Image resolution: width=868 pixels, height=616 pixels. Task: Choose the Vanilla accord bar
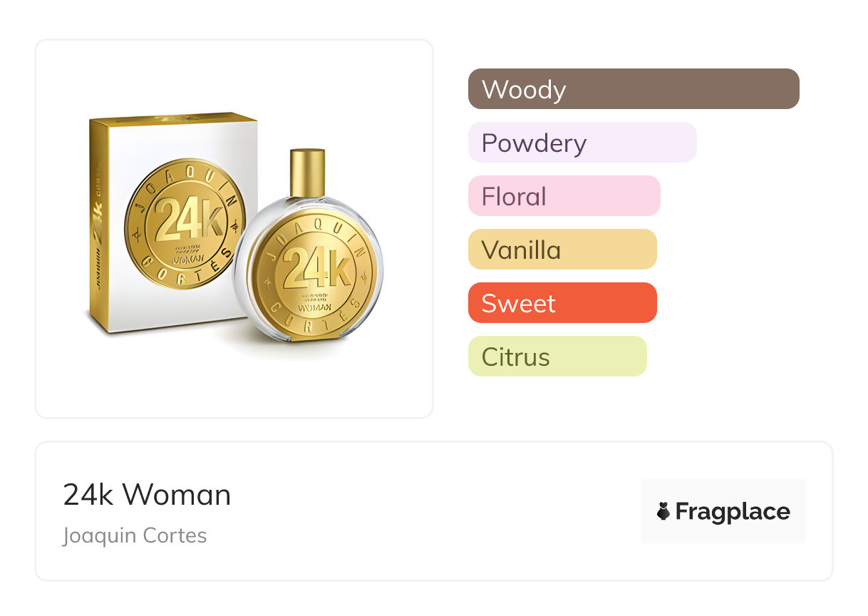point(562,250)
